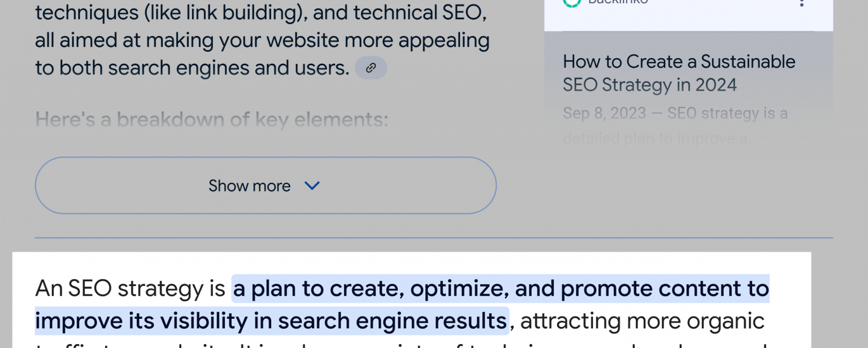Click 'Here's a breakdown of key elements:' text
868x348 pixels.
(x=212, y=119)
